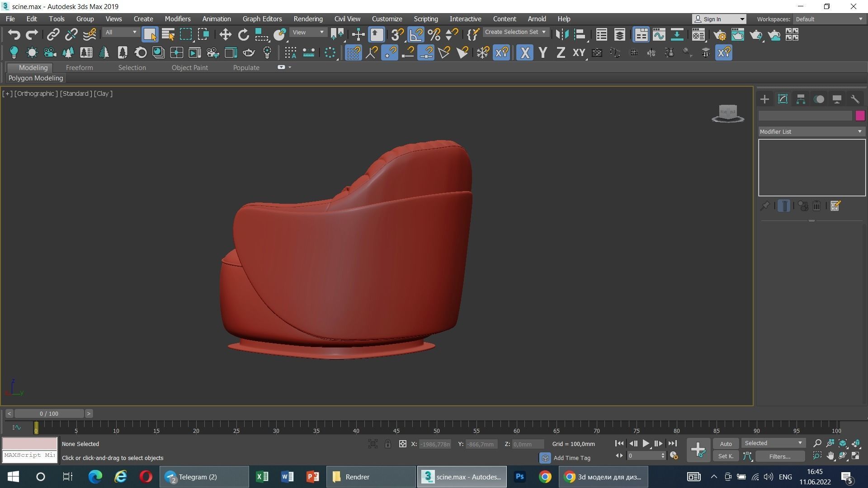Open the Graph Editors menu
The width and height of the screenshot is (868, 488).
coord(262,19)
